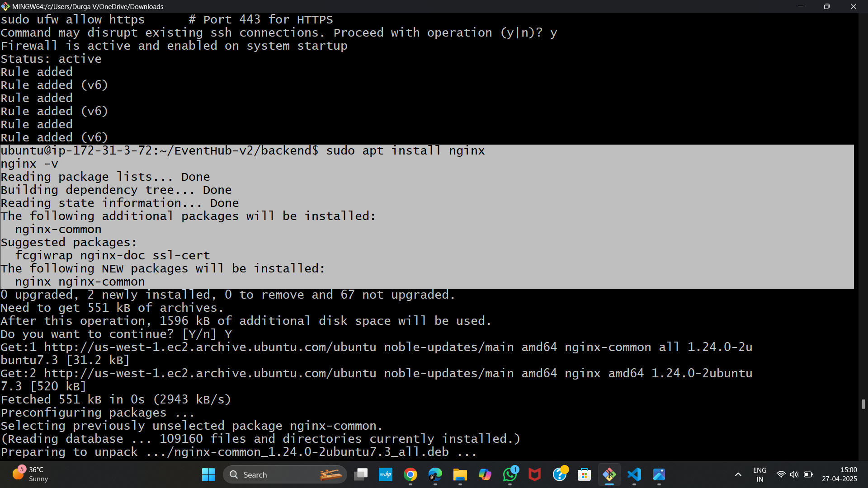Minimize the MINGW64 terminal window
This screenshot has width=868, height=488.
(801, 6)
